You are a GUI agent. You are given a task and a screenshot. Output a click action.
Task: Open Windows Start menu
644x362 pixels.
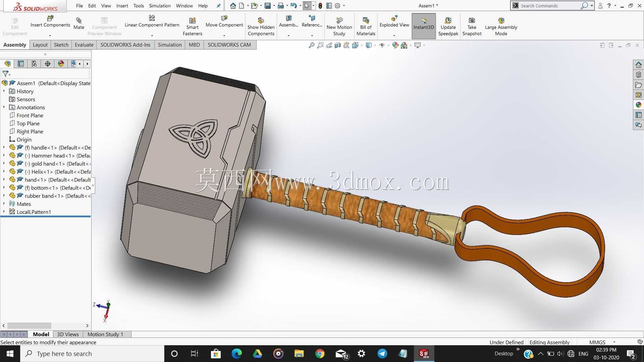coord(10,354)
